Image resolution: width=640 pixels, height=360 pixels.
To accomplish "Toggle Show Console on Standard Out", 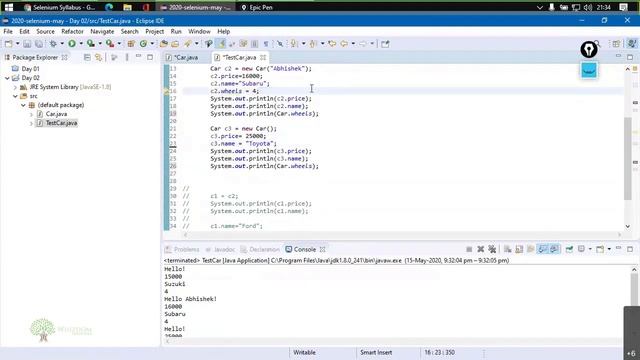I will tap(542, 249).
